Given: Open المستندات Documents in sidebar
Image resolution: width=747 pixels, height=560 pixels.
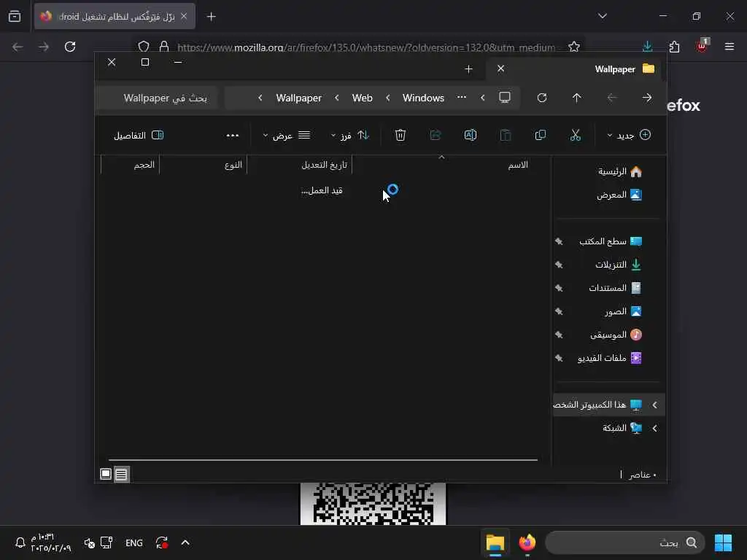Looking at the screenshot, I should click(x=614, y=288).
